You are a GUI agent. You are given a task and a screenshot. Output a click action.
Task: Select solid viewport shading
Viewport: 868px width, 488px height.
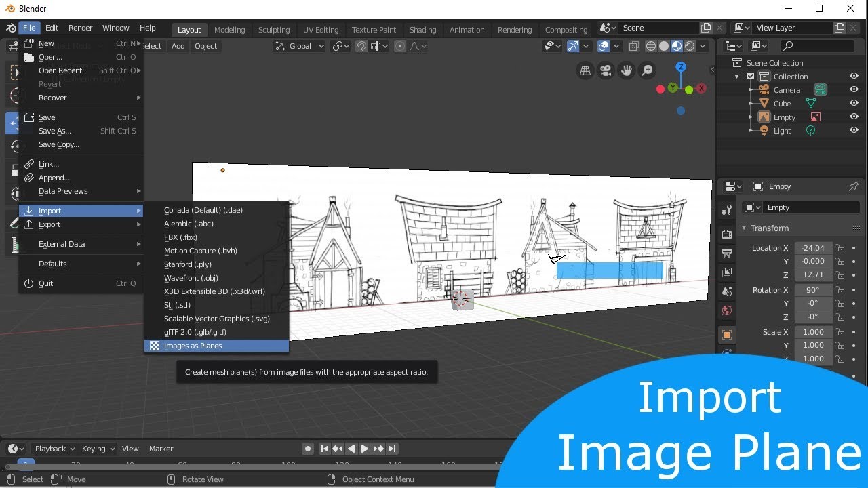pyautogui.click(x=664, y=46)
